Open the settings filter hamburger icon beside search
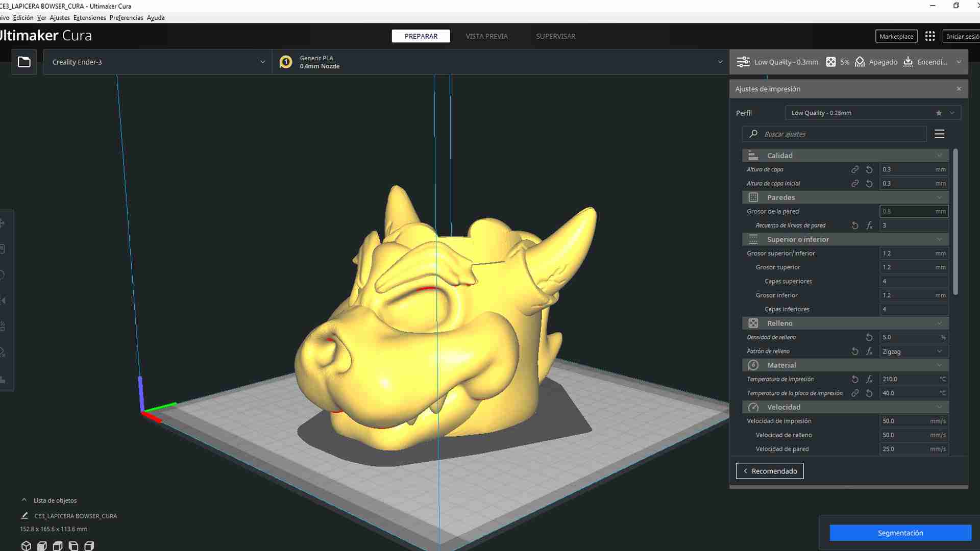This screenshot has width=980, height=551. pyautogui.click(x=940, y=134)
